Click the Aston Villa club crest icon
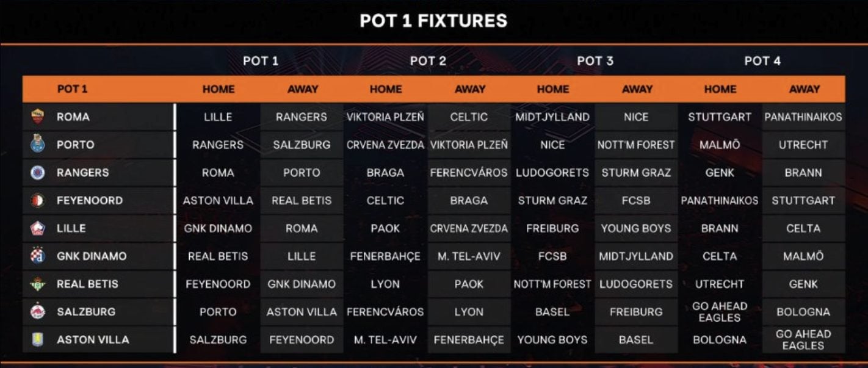 click(38, 339)
